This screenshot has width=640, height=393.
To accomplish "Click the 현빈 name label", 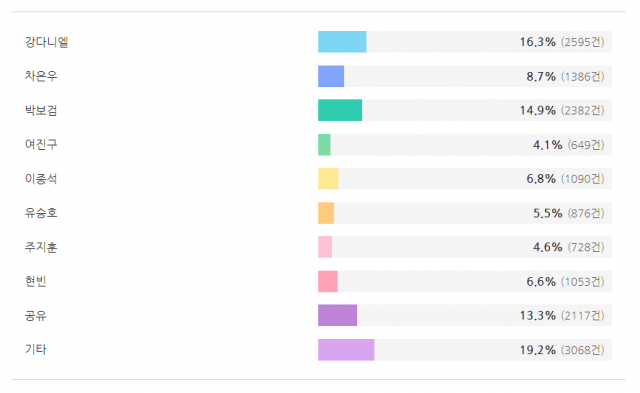I will (36, 281).
